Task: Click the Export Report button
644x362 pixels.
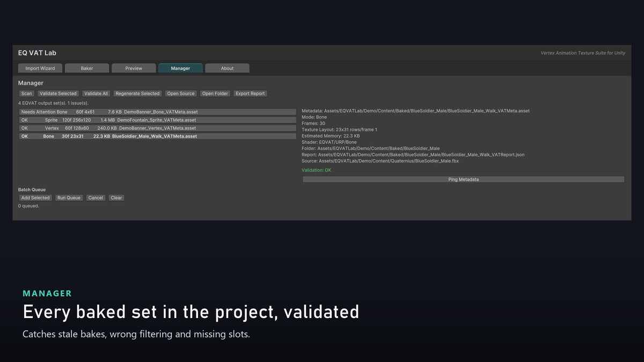Action: pyautogui.click(x=250, y=93)
